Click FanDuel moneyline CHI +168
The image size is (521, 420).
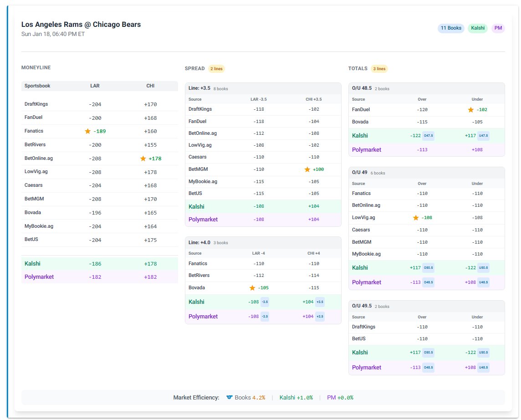click(x=151, y=118)
